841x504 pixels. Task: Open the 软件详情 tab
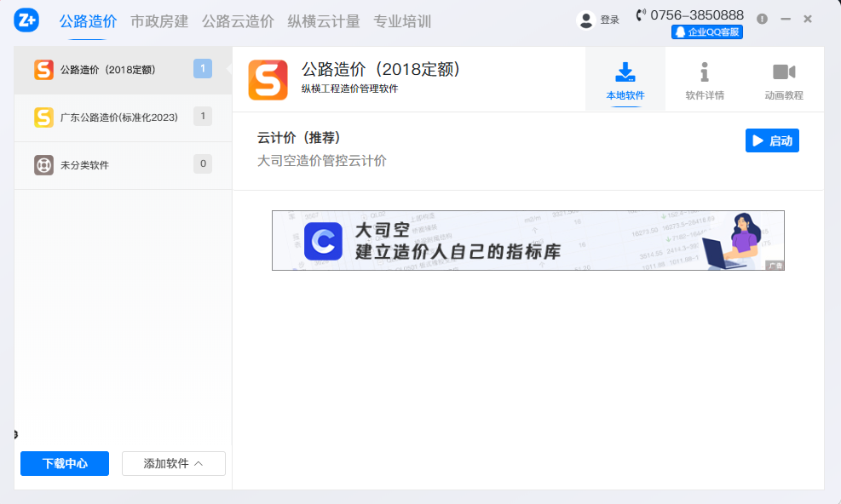coord(705,80)
